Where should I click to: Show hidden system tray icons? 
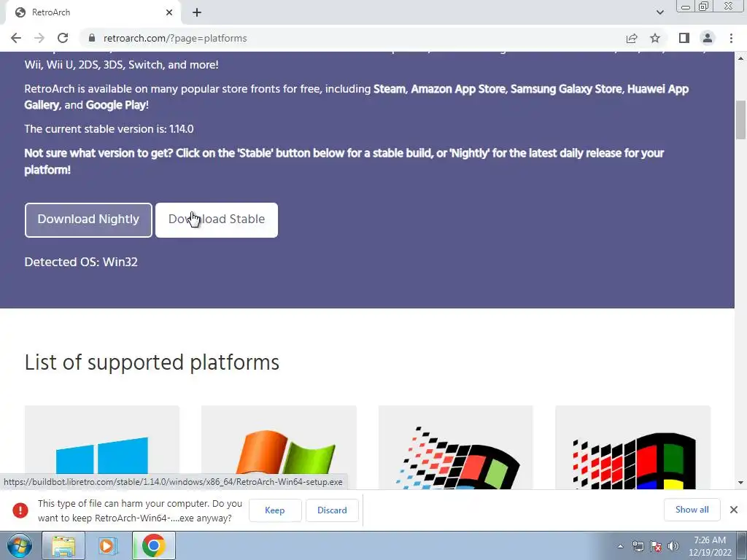(620, 546)
